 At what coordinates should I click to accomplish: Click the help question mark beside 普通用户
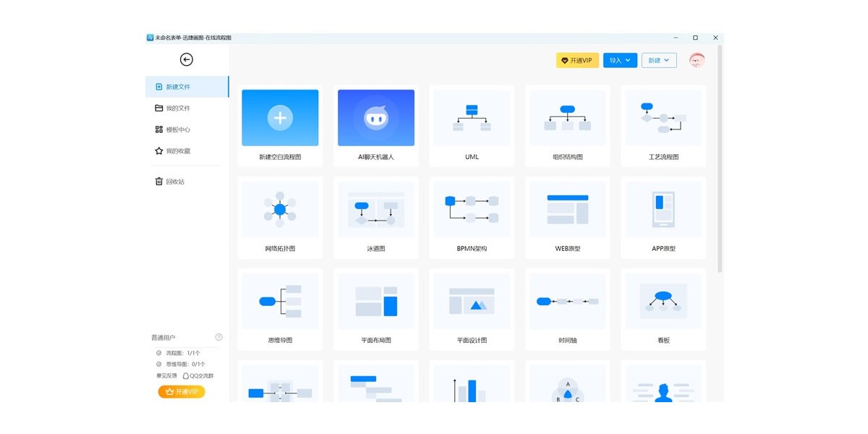point(218,337)
